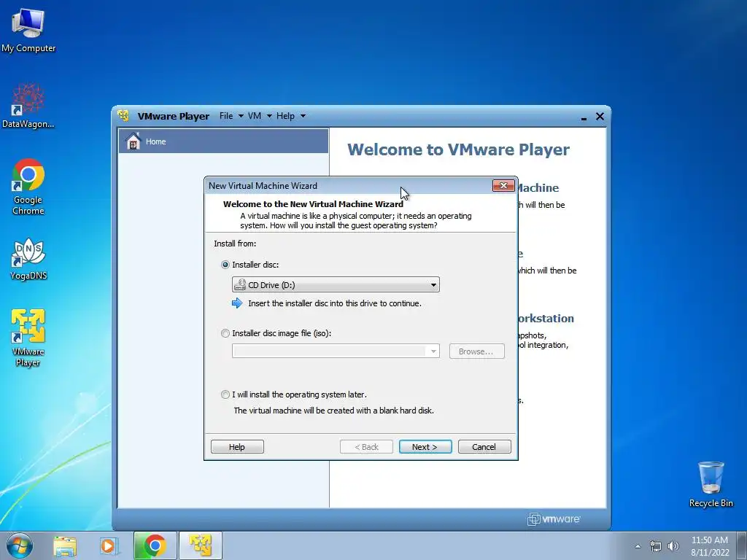Screen dimensions: 747x560
Task: Click the disabled < Back button
Action: 366,447
